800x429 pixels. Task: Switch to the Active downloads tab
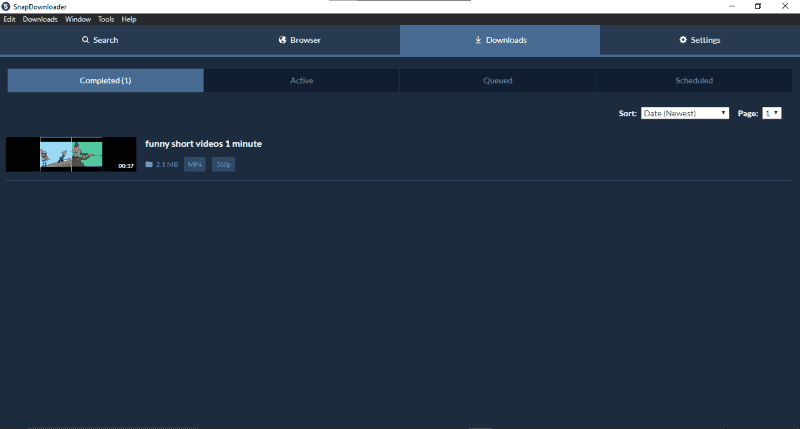point(301,80)
